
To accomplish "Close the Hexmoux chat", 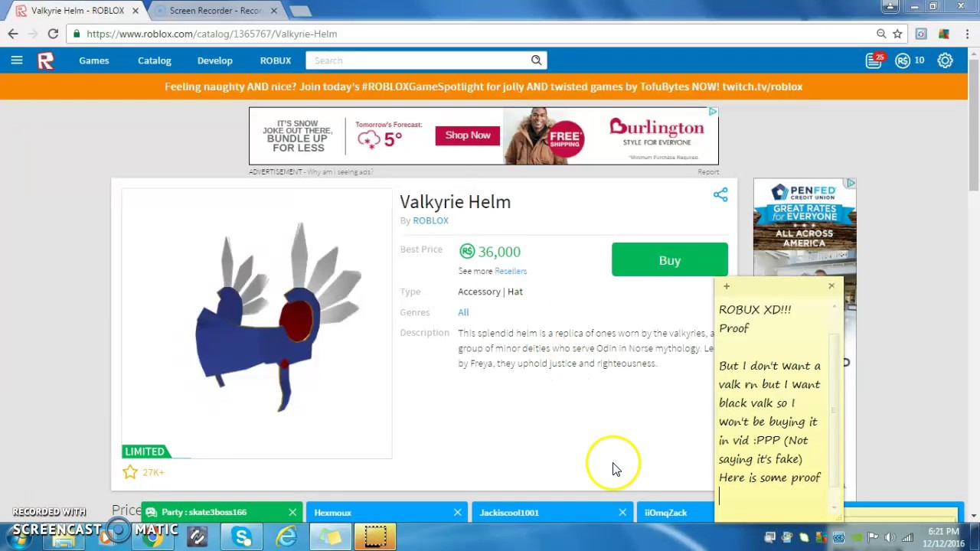I will (x=458, y=513).
